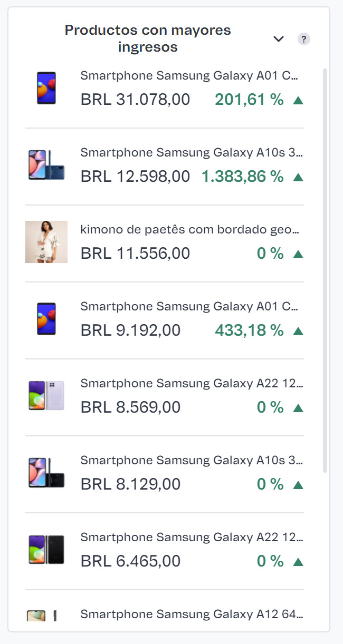Image resolution: width=343 pixels, height=644 pixels.
Task: Open the help question mark icon
Action: click(x=304, y=39)
